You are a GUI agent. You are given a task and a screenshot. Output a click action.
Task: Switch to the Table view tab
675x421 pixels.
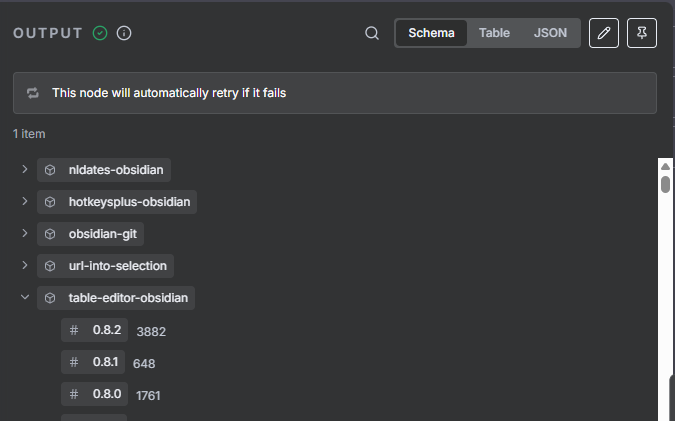(494, 33)
